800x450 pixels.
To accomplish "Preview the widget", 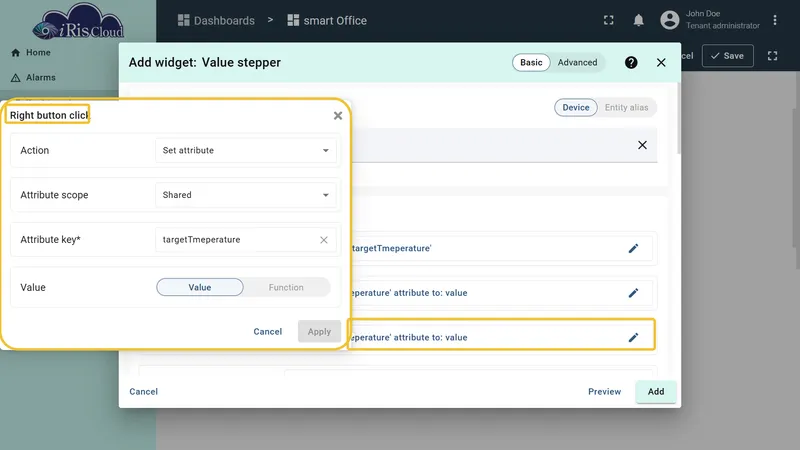I will click(605, 391).
